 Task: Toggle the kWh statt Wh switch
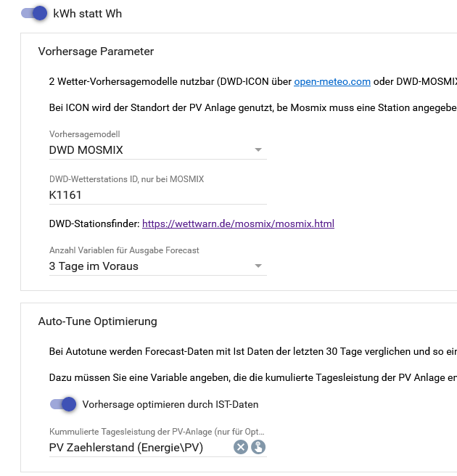tap(34, 13)
